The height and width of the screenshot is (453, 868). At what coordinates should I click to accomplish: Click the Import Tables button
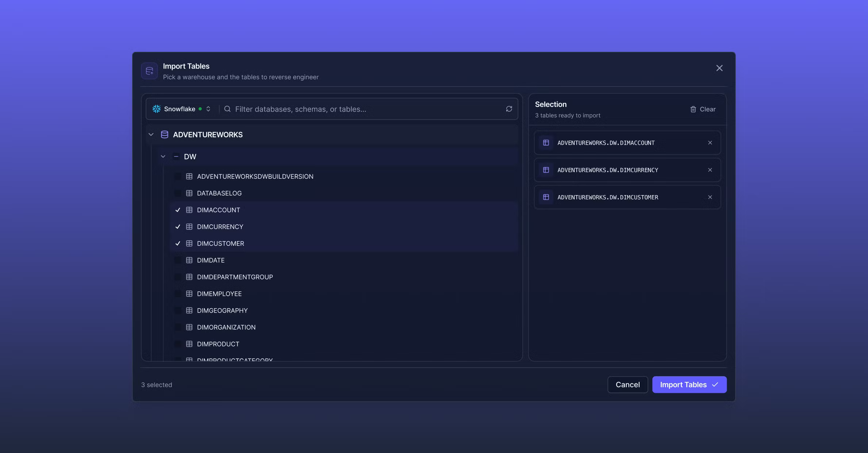tap(689, 385)
